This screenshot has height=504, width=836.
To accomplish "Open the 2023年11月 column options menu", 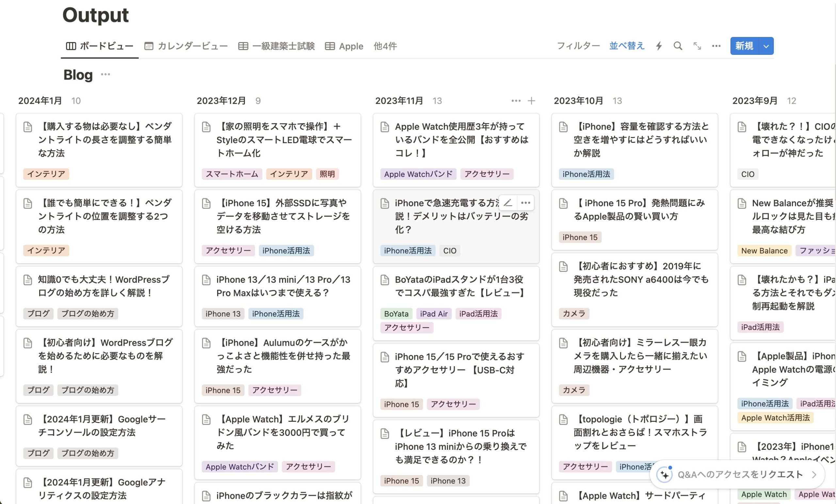I will 516,101.
